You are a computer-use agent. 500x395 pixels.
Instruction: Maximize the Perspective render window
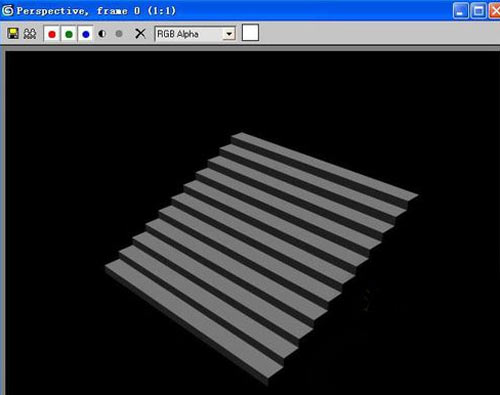pyautogui.click(x=478, y=11)
